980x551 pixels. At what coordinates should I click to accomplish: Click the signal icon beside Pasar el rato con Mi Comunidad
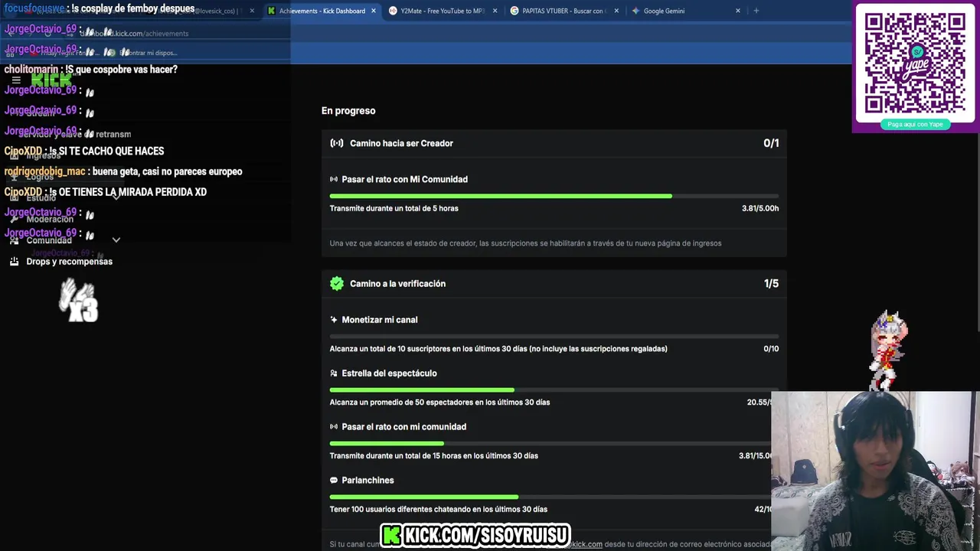334,179
